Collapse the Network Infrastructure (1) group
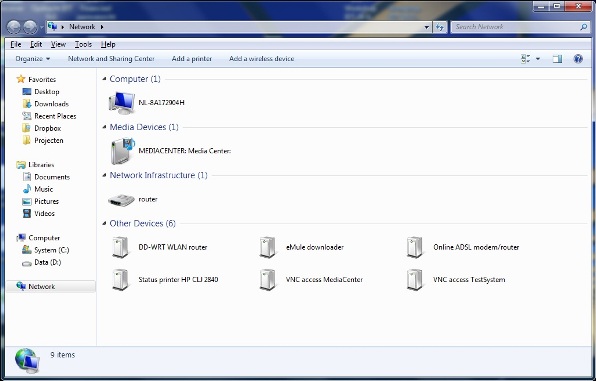 tap(104, 175)
